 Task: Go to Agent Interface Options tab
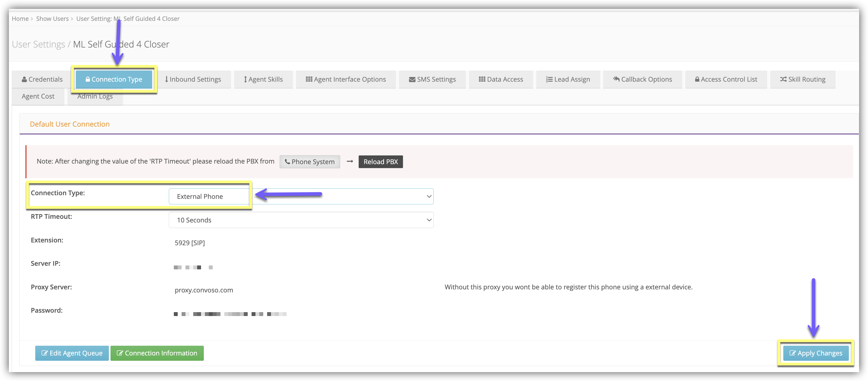[345, 79]
